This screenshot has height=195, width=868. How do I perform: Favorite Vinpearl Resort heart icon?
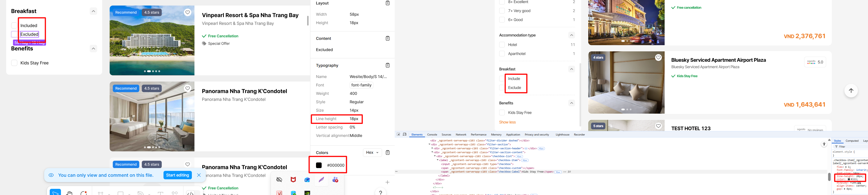point(188,12)
